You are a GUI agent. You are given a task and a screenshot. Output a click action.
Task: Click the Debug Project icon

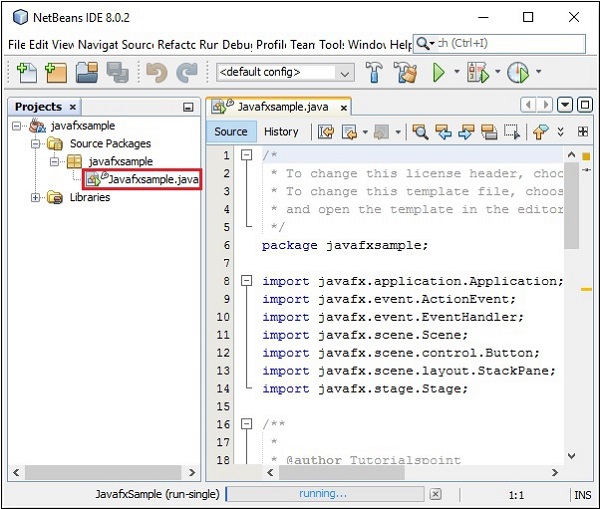tap(477, 72)
